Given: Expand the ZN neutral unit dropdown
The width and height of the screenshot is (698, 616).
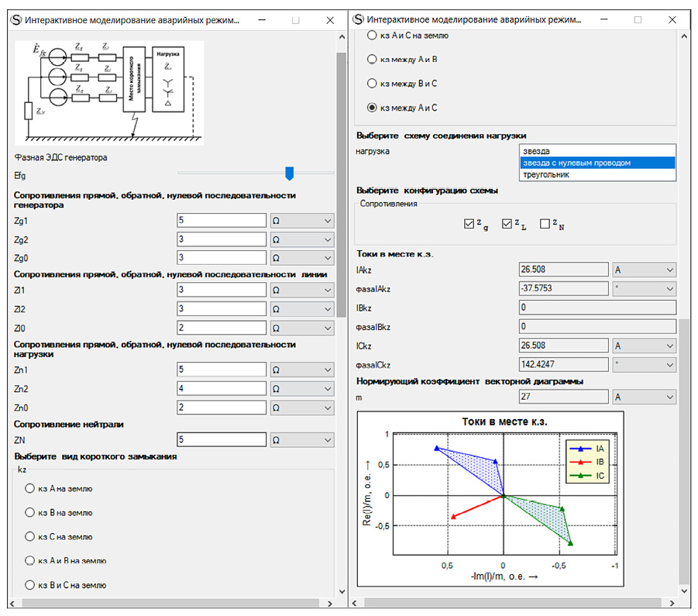Looking at the screenshot, I should coord(301,440).
